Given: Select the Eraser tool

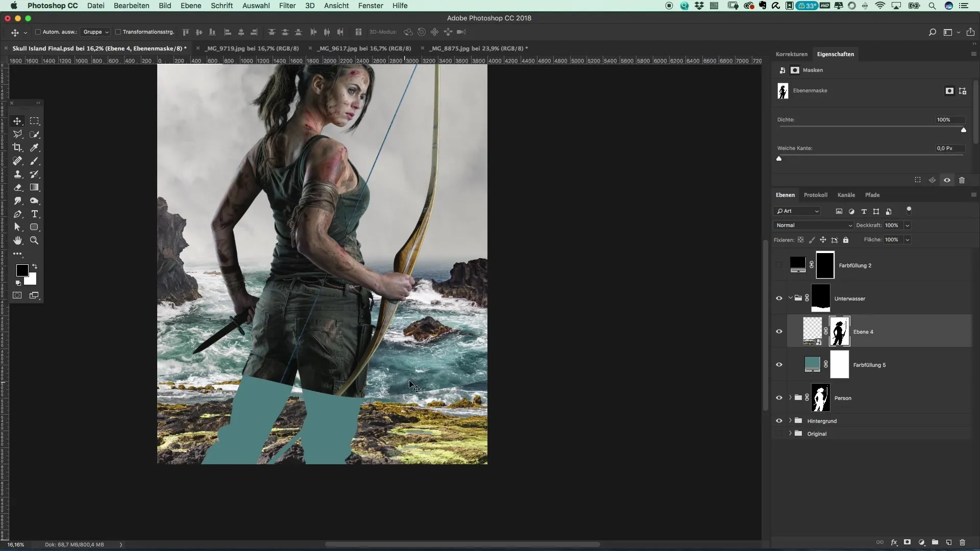Looking at the screenshot, I should click(x=17, y=187).
